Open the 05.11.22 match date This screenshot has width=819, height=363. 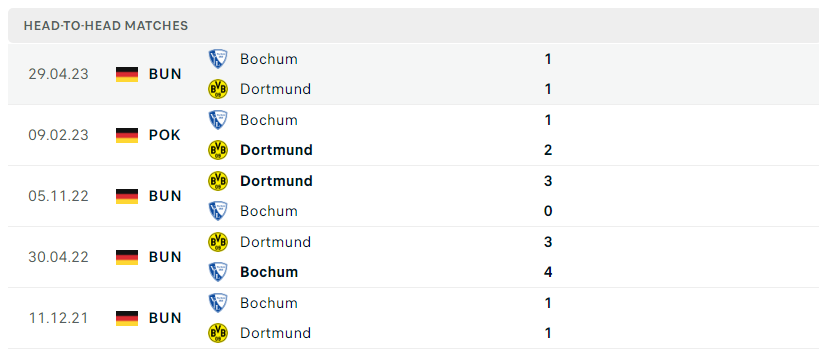point(58,196)
